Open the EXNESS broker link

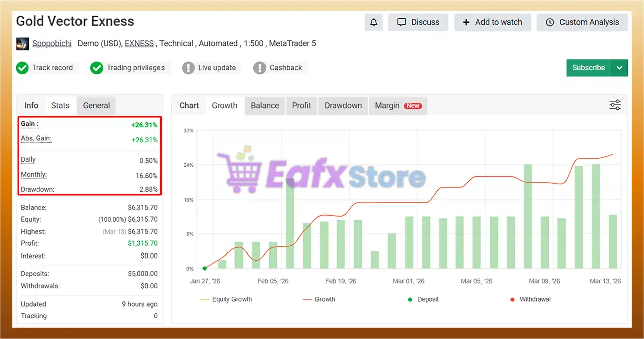(139, 44)
